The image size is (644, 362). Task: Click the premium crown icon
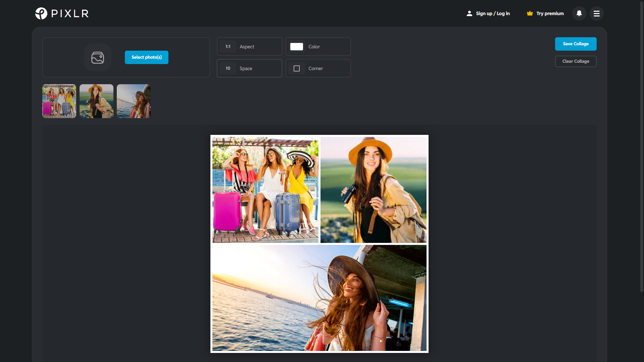530,13
